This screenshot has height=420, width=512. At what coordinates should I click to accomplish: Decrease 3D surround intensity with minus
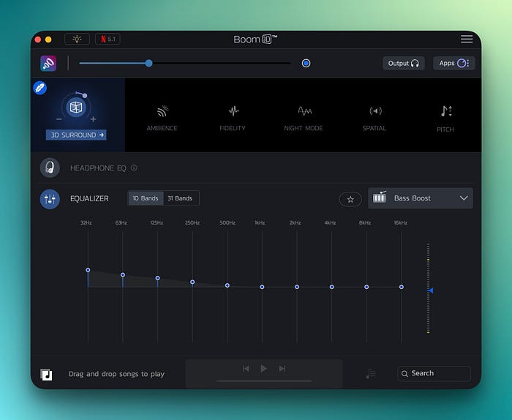click(x=59, y=119)
